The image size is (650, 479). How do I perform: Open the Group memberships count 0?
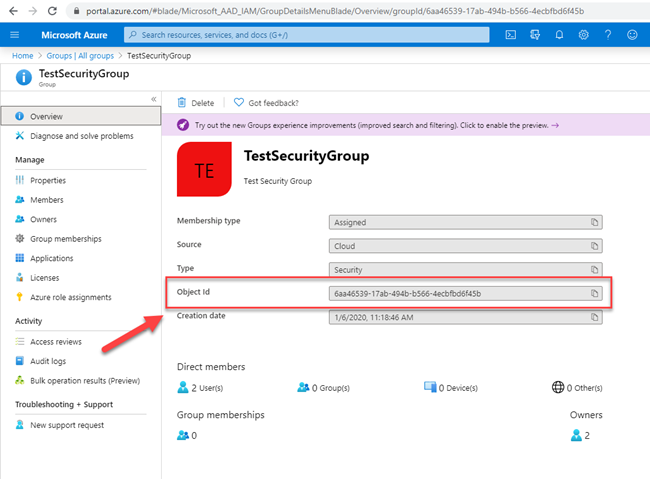coord(187,435)
